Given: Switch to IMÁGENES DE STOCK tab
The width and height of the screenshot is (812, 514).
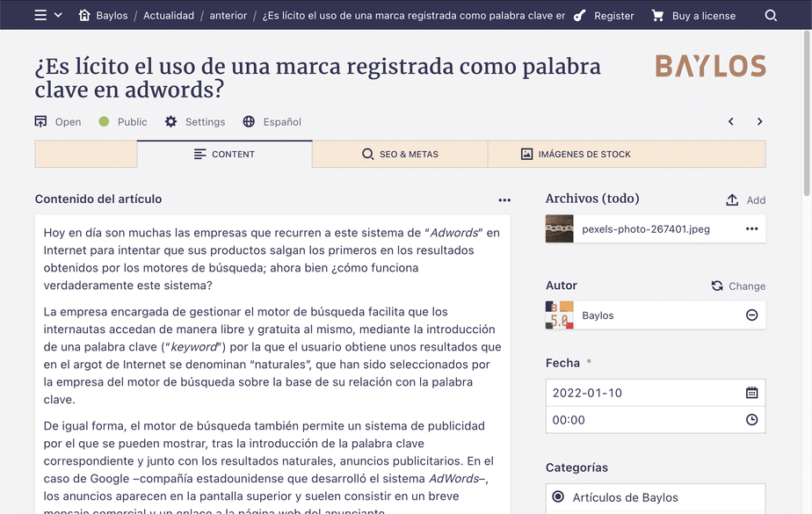Looking at the screenshot, I should coord(576,154).
